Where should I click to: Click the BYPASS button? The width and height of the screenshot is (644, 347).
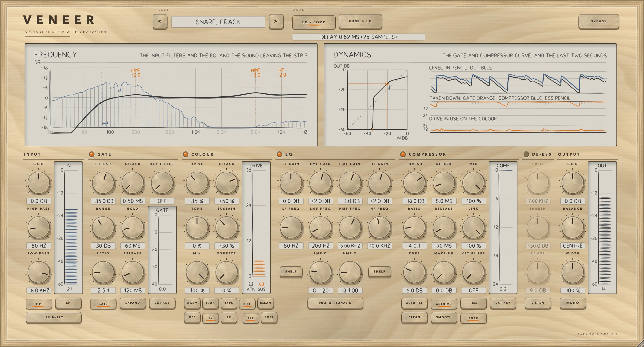599,21
